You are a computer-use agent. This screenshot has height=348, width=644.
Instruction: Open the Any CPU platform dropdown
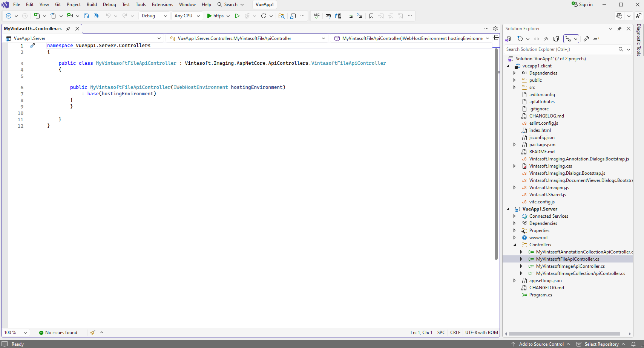point(187,16)
